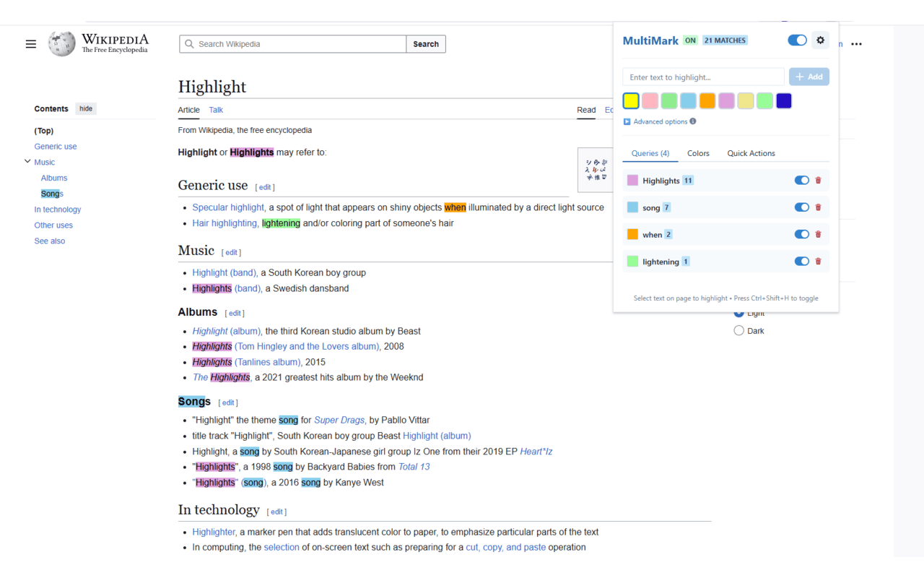This screenshot has width=924, height=578.
Task: Toggle the MultiMark master switch
Action: click(x=797, y=40)
